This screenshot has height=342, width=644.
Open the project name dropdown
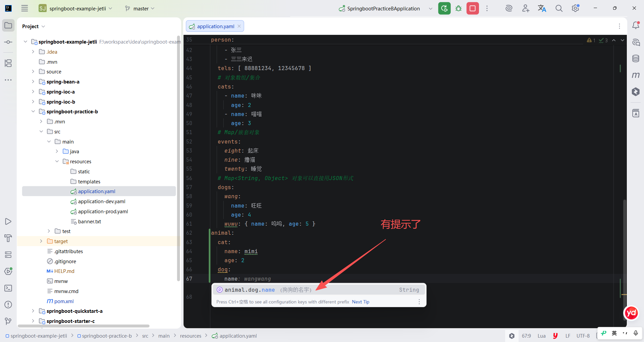tap(75, 8)
